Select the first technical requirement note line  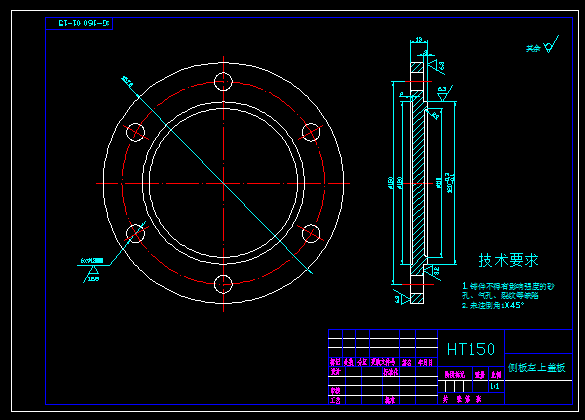pyautogui.click(x=508, y=286)
